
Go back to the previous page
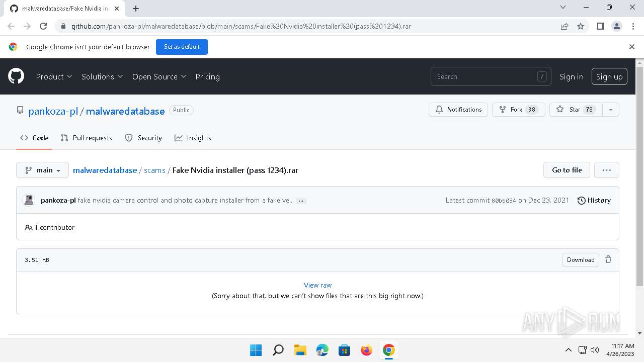click(x=11, y=26)
